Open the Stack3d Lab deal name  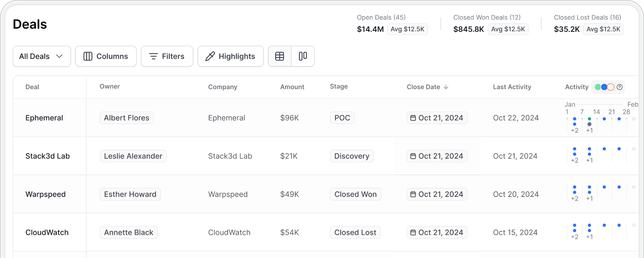pos(47,156)
